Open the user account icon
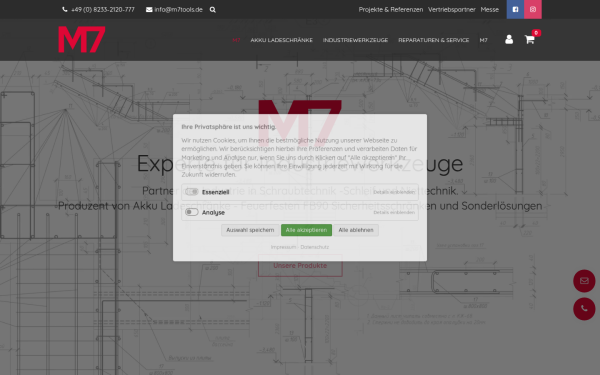This screenshot has width=600, height=375. (x=509, y=39)
